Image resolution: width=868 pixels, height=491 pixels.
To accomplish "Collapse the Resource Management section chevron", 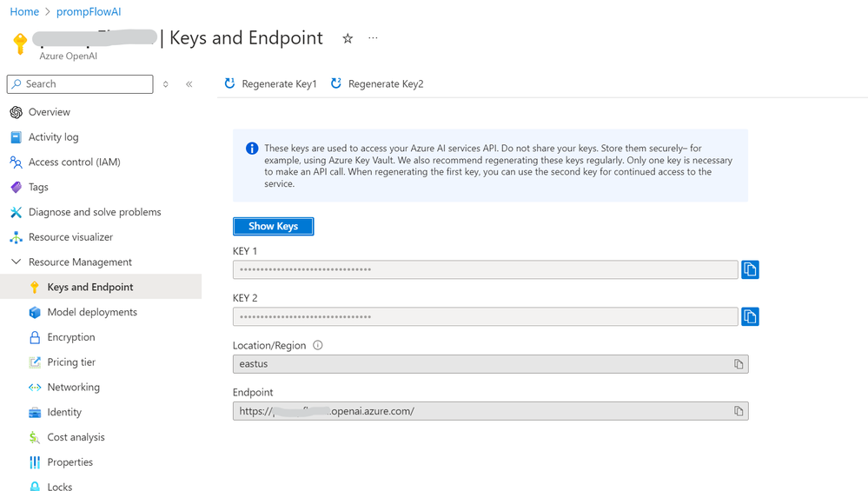I will point(16,262).
